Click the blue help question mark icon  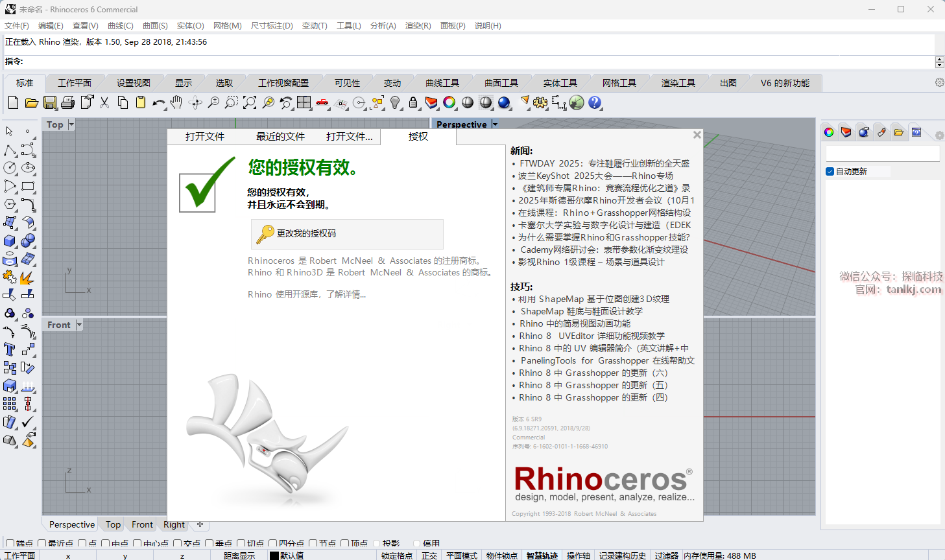click(595, 103)
